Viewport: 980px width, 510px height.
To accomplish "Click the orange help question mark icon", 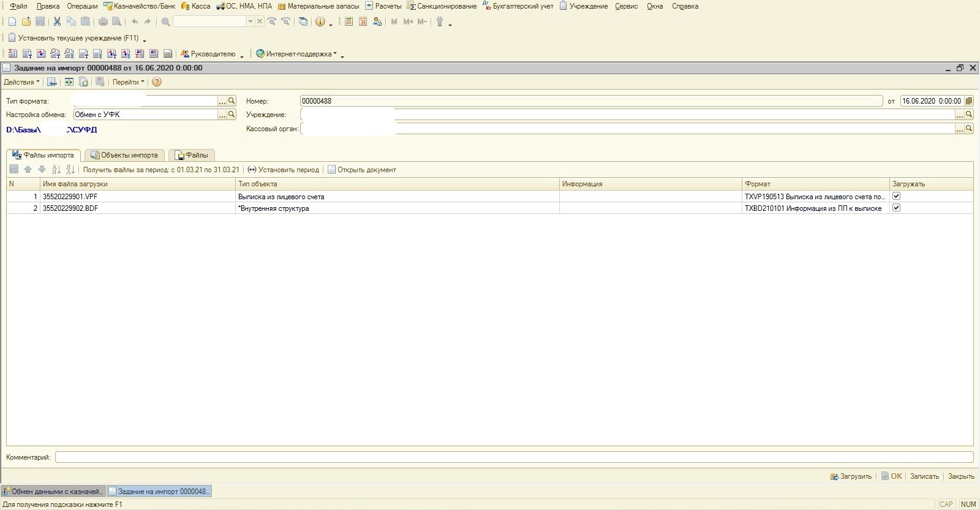I will [156, 82].
